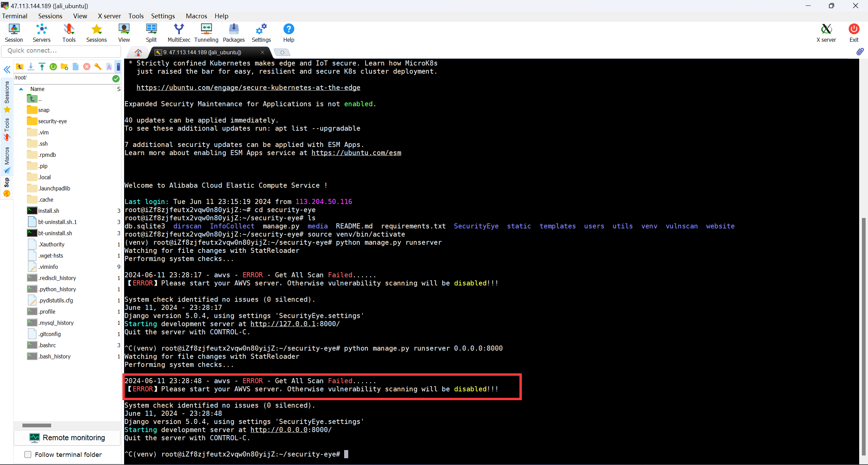Screen dimensions: 868x465
Task: Select the Sessions menu item
Action: pyautogui.click(x=50, y=16)
